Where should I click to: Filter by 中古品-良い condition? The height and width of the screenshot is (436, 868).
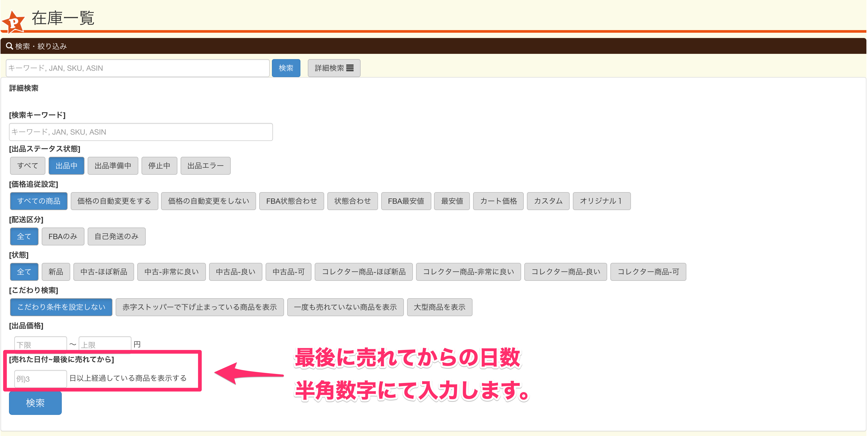click(235, 272)
